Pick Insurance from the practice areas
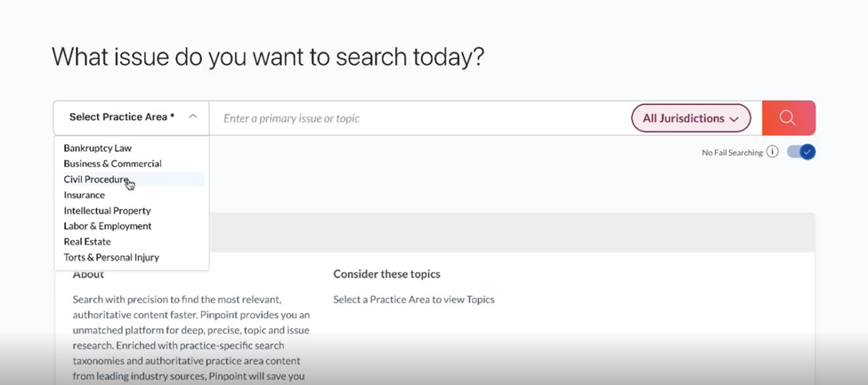868x385 pixels. (x=85, y=195)
